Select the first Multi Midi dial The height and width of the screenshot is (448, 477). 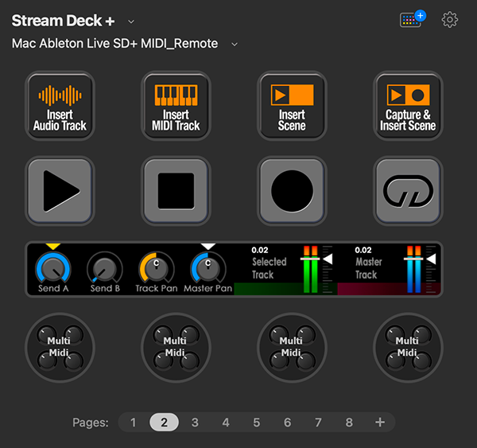[60, 348]
